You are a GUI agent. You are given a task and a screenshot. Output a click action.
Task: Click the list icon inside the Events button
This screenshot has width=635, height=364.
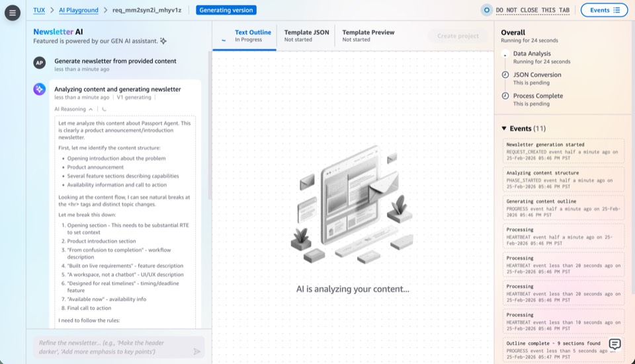pyautogui.click(x=616, y=10)
